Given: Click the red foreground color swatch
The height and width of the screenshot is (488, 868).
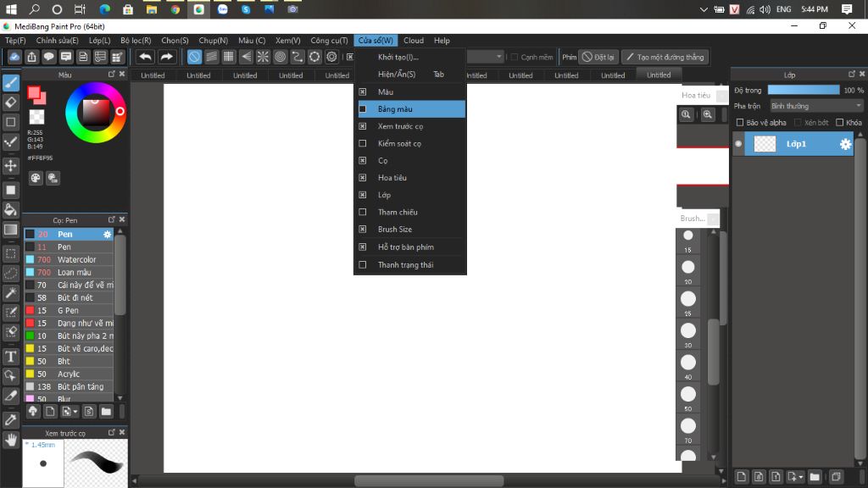Looking at the screenshot, I should [x=36, y=94].
